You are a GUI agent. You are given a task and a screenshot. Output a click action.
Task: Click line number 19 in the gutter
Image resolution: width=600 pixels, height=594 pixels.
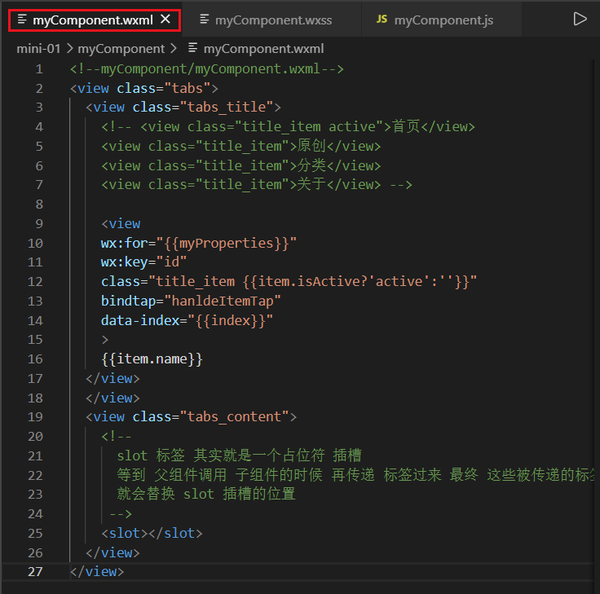point(35,417)
